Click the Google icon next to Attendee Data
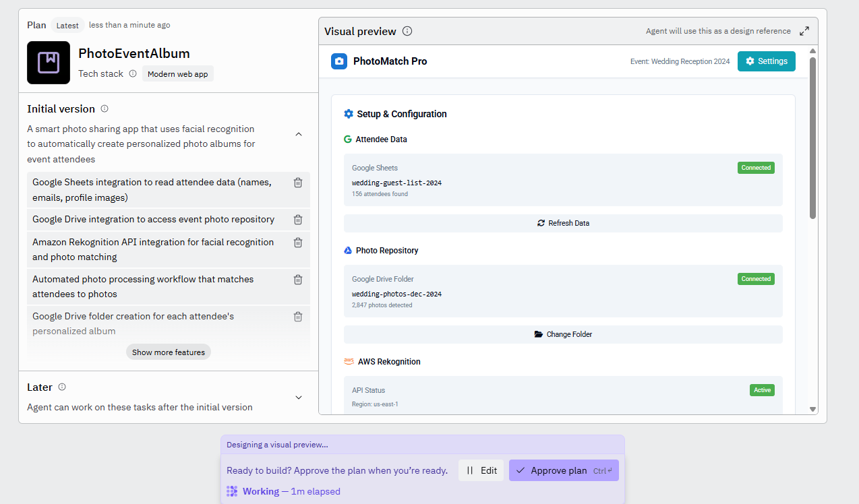The image size is (859, 504). coord(348,139)
